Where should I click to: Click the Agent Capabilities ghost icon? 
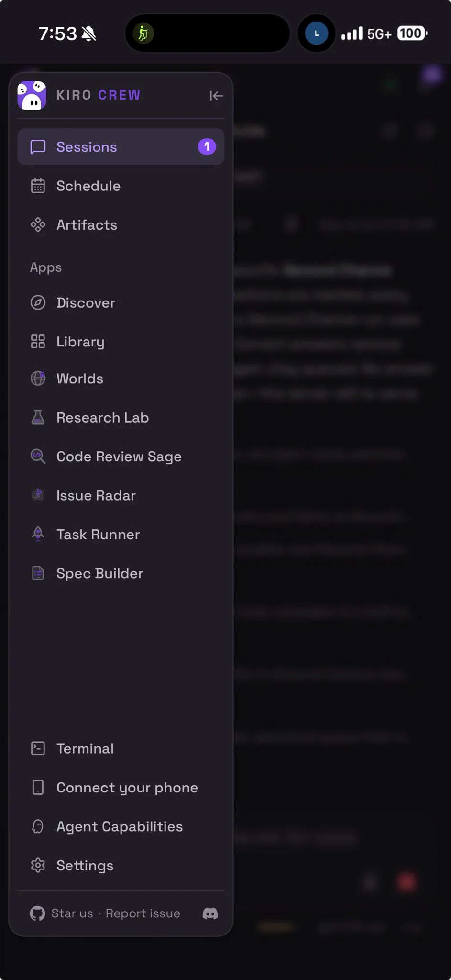(38, 826)
